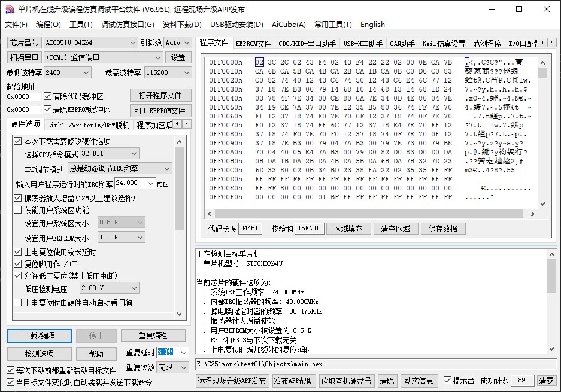Click hex view horizontal scrollbar thumb

click(x=369, y=214)
